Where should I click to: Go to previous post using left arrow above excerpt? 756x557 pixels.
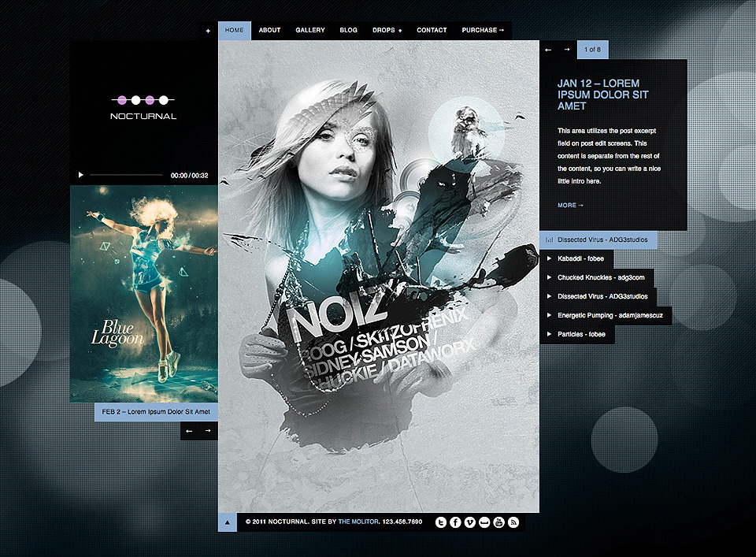tap(548, 50)
